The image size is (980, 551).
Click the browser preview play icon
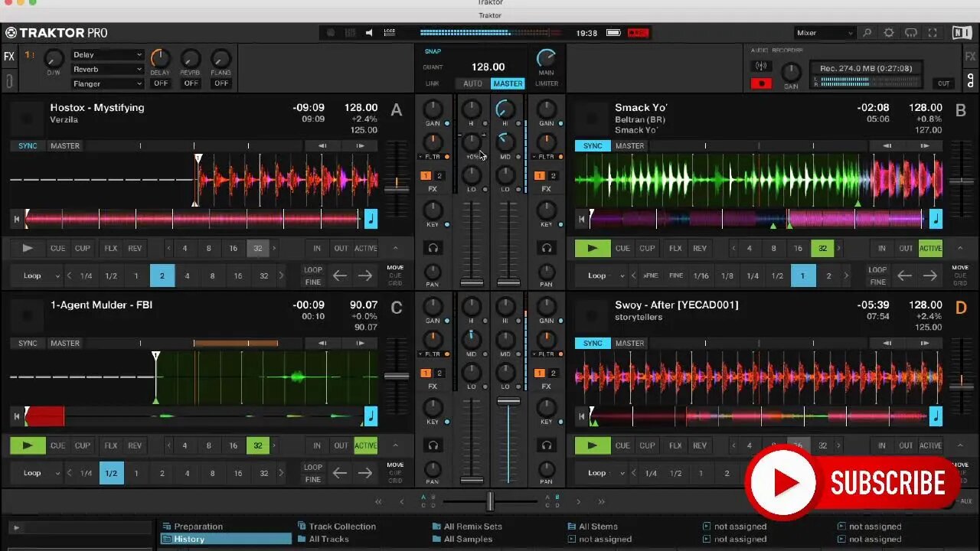pos(16,527)
